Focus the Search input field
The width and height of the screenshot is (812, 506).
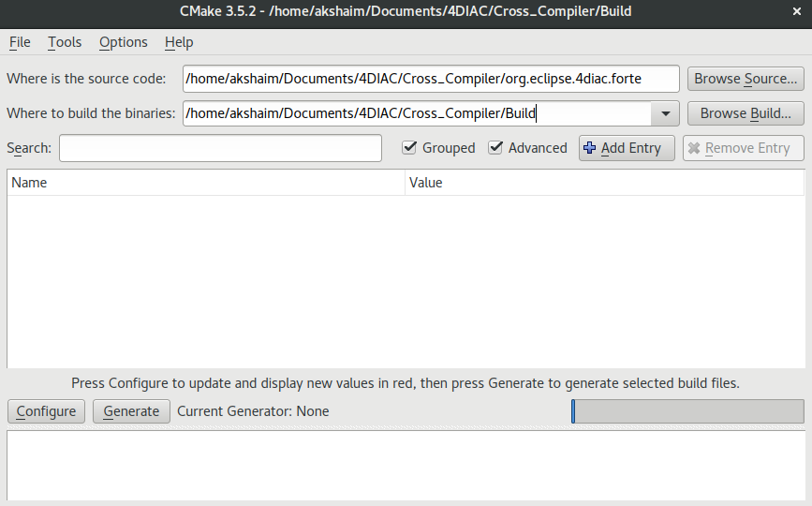click(x=221, y=148)
